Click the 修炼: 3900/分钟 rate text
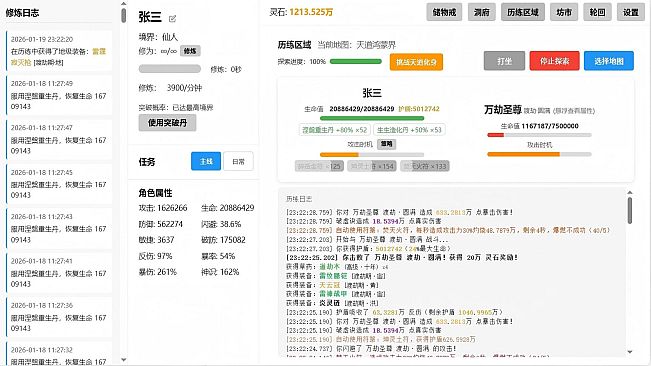 tap(170, 88)
